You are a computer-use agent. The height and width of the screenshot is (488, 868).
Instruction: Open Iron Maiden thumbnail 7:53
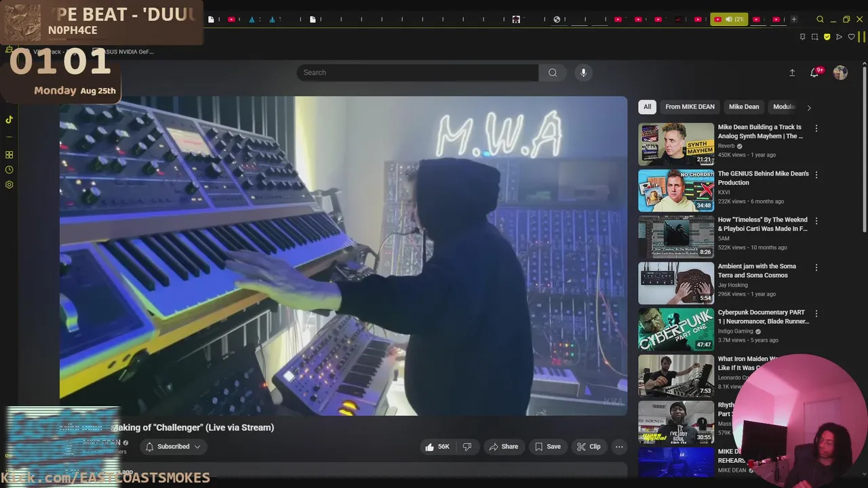click(676, 376)
